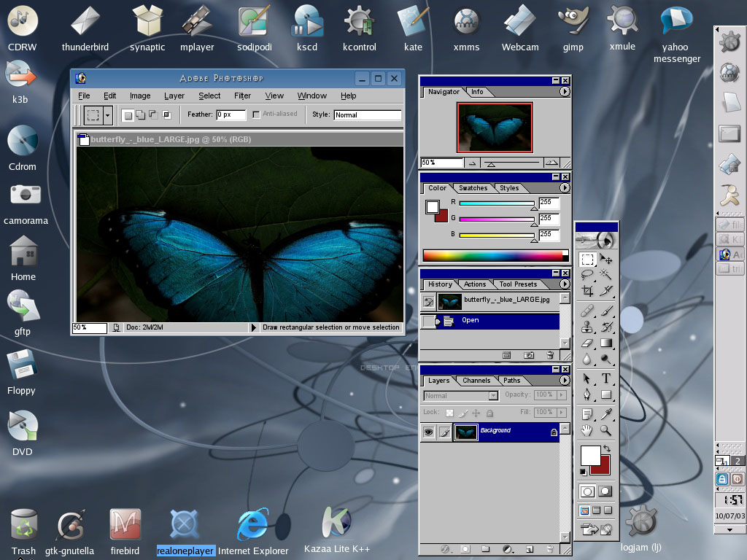
Task: Open the Navigator palette flyout menu
Action: click(x=565, y=91)
